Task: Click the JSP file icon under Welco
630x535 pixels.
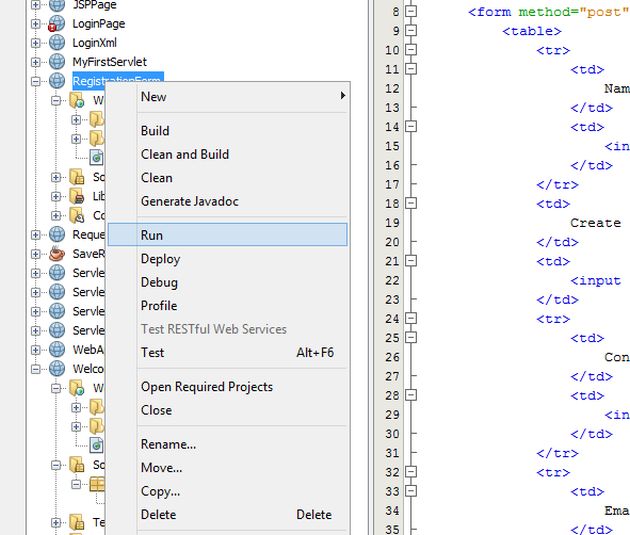Action: pyautogui.click(x=96, y=445)
